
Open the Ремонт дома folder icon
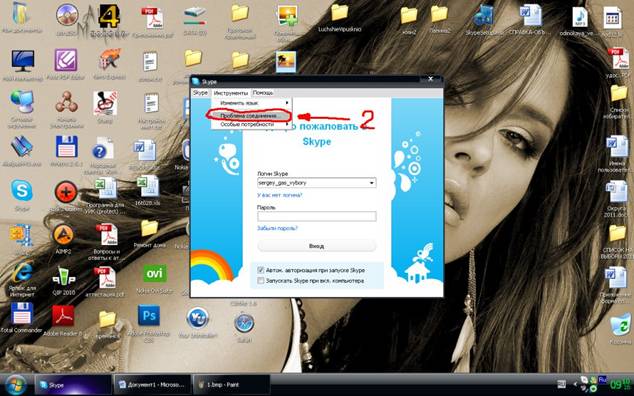pos(149,229)
